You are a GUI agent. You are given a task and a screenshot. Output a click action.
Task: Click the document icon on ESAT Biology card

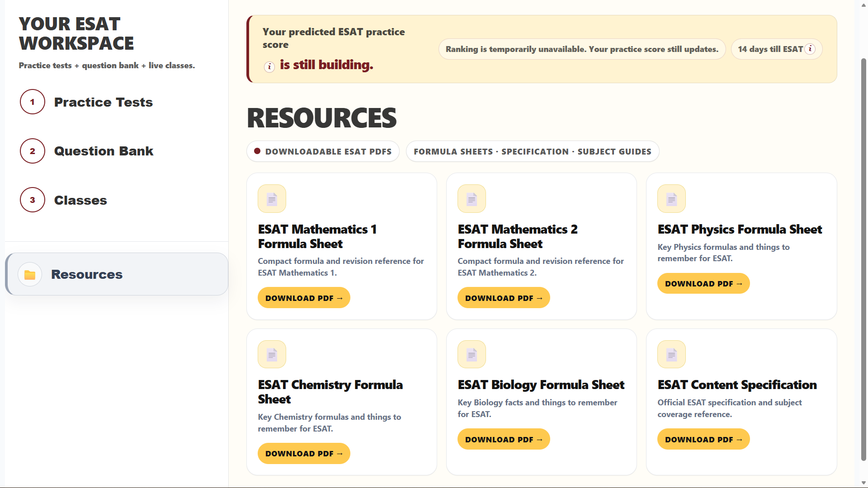click(472, 354)
